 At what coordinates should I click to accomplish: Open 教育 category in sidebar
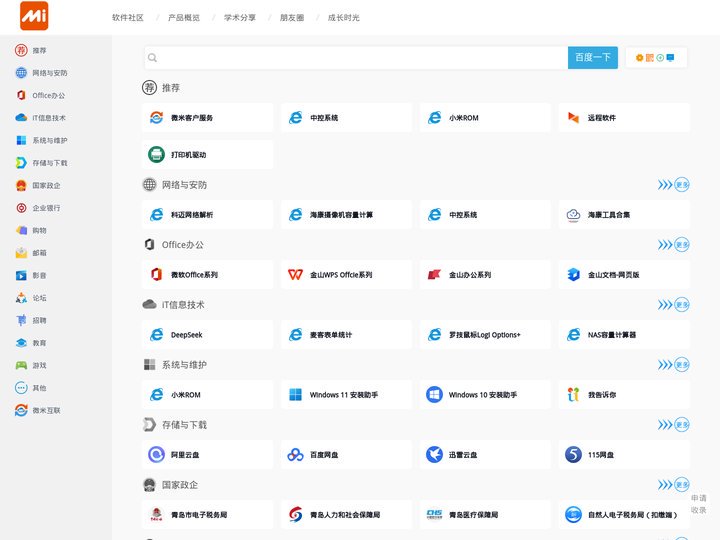(x=31, y=343)
